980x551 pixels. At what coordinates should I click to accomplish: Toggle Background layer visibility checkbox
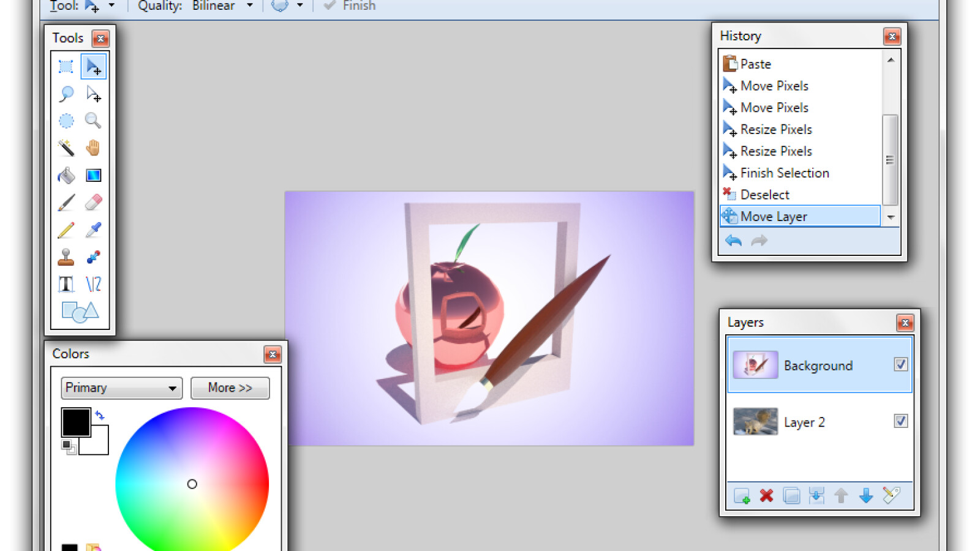tap(900, 365)
